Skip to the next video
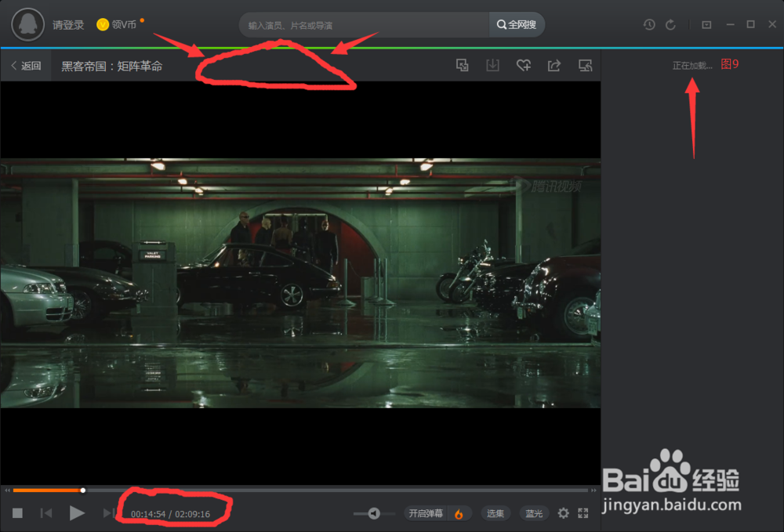This screenshot has width=784, height=532. (108, 513)
